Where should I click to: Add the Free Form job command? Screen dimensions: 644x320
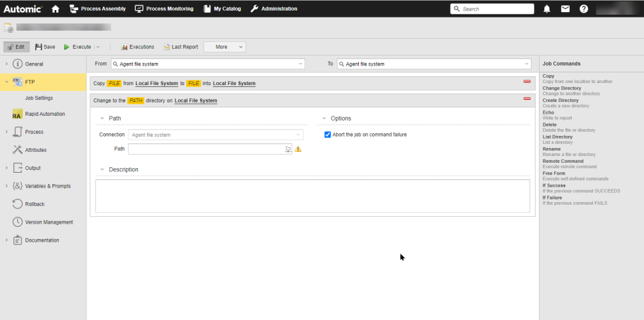click(x=554, y=173)
